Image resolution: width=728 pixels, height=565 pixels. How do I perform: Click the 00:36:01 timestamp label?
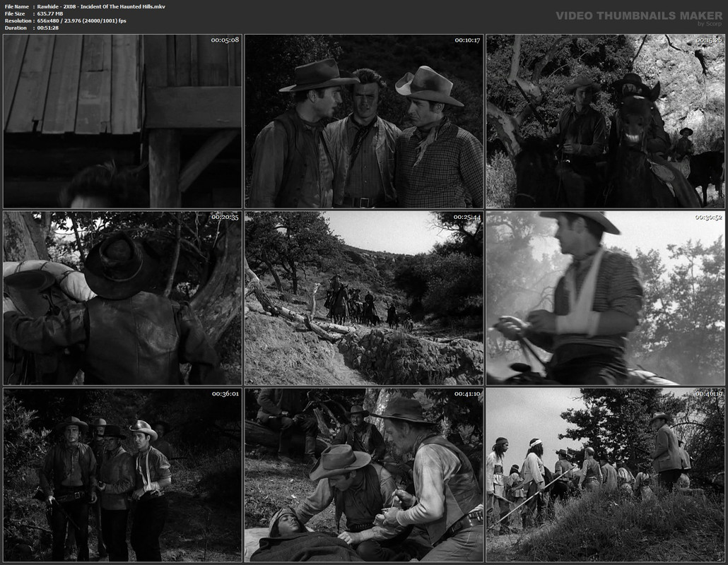pyautogui.click(x=225, y=393)
